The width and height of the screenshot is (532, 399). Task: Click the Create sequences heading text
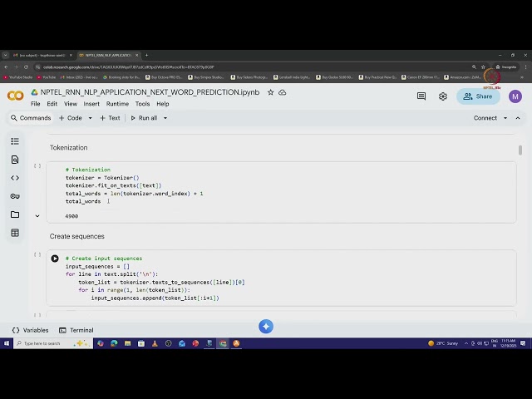pyautogui.click(x=77, y=236)
